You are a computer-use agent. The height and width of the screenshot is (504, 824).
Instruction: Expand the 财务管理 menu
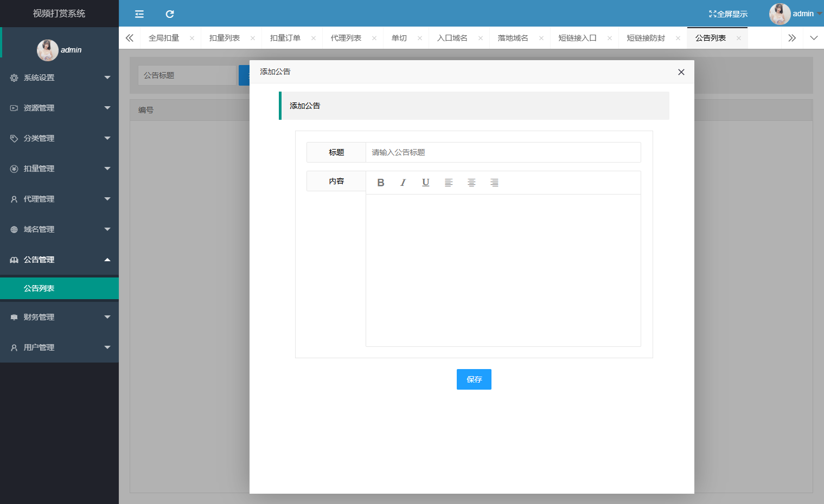(x=59, y=317)
